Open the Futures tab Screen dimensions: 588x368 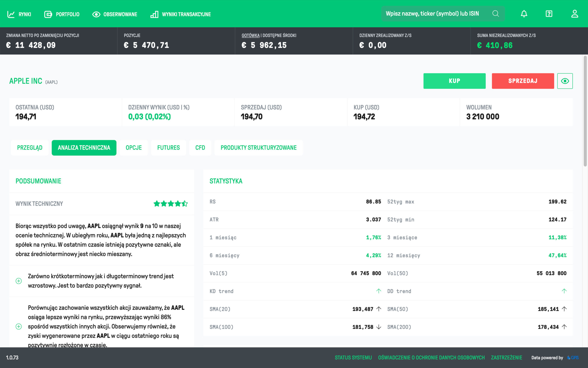pos(169,148)
